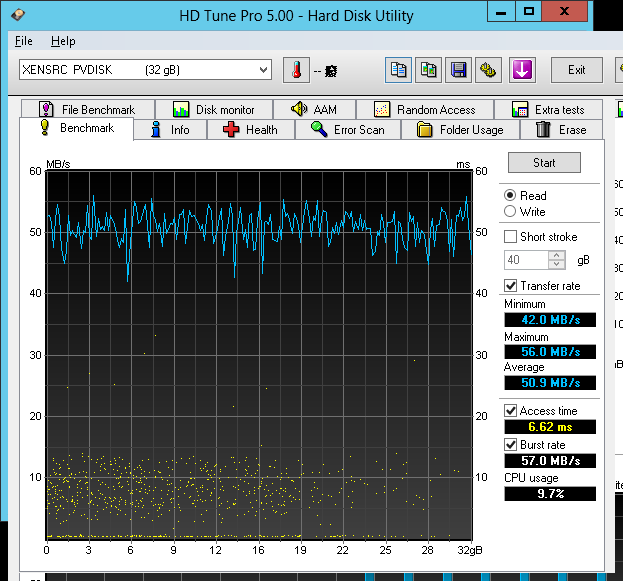Click the Exit button
The width and height of the screenshot is (623, 581).
tap(577, 70)
